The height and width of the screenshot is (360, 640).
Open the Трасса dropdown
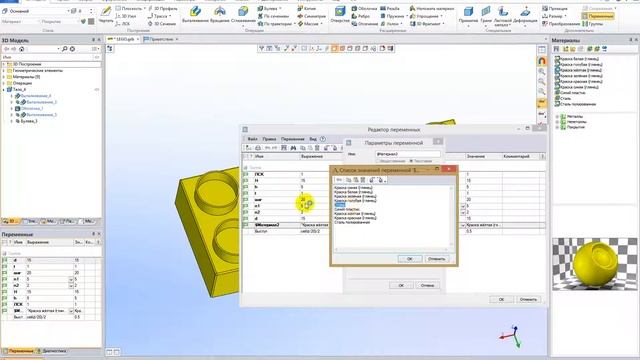tap(170, 16)
